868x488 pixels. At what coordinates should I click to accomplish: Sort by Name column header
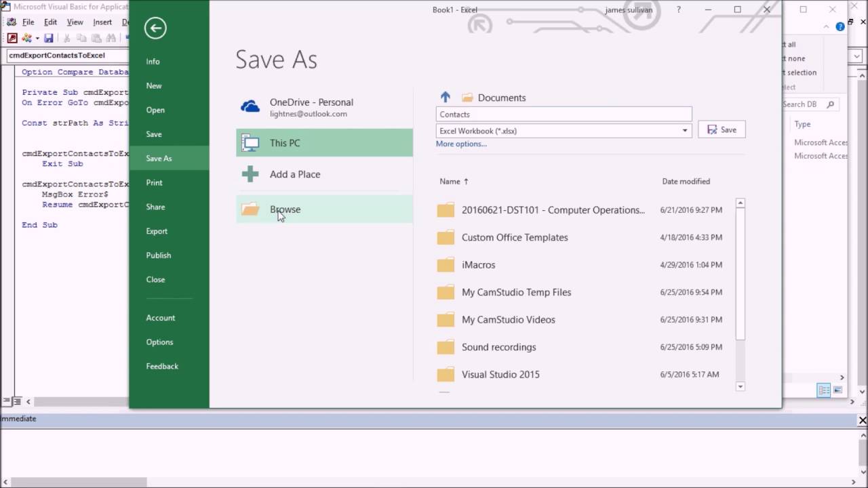[454, 182]
